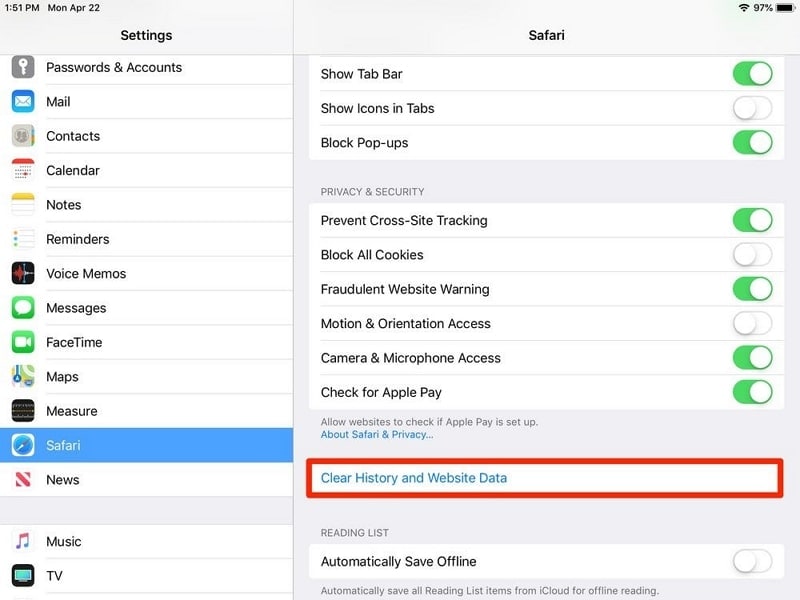The height and width of the screenshot is (600, 800).
Task: Go to Messages settings
Action: click(x=146, y=308)
